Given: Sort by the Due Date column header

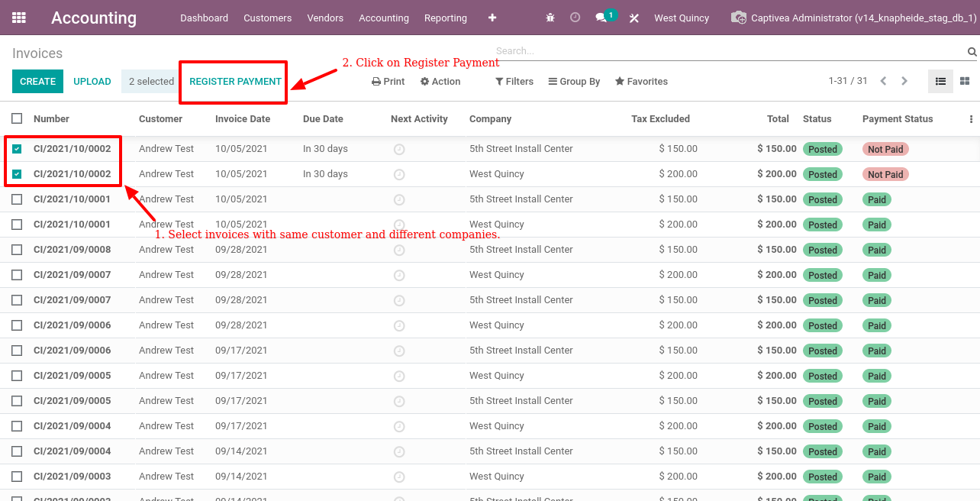Looking at the screenshot, I should pos(323,119).
